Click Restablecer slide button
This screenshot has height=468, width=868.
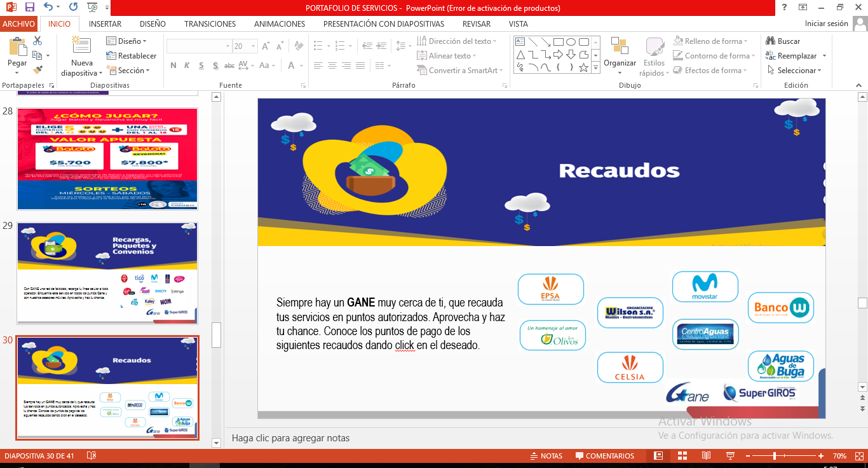132,56
